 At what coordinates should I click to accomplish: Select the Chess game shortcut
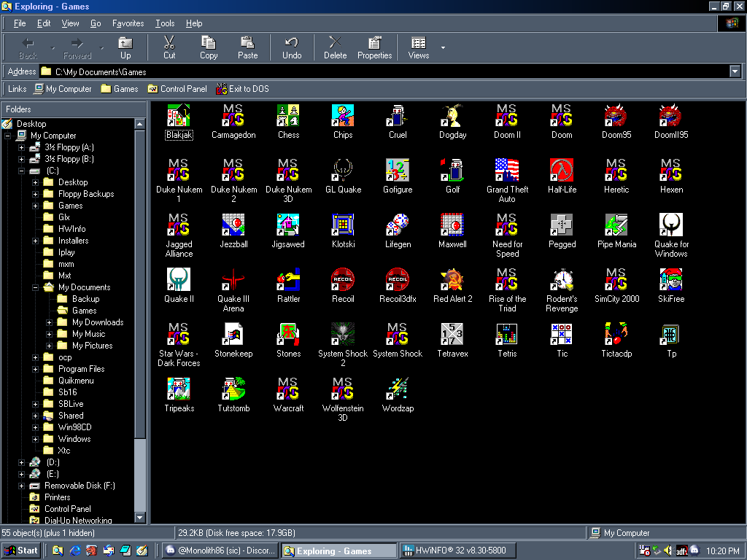point(288,116)
